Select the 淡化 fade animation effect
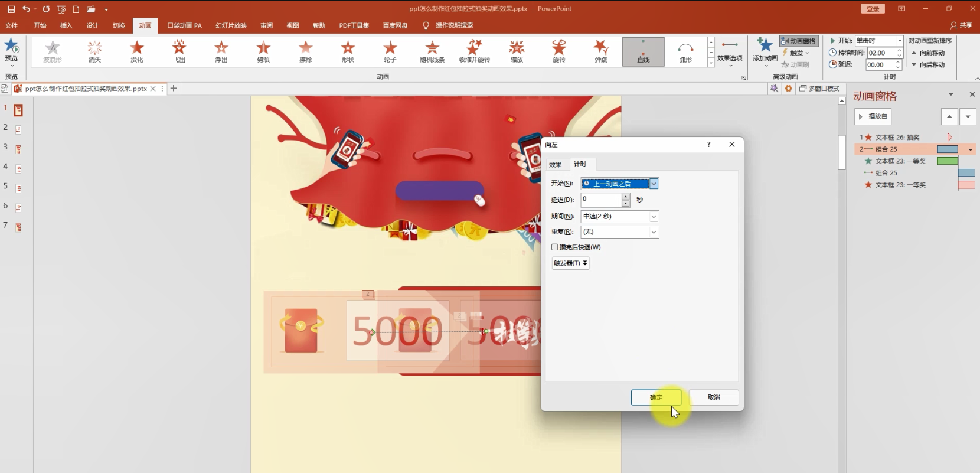 point(137,51)
